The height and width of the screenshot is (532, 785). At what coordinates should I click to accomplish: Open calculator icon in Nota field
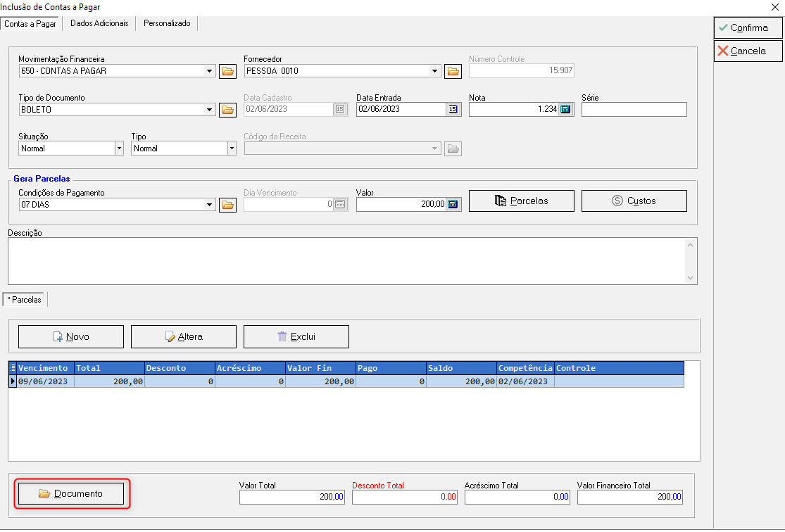566,109
